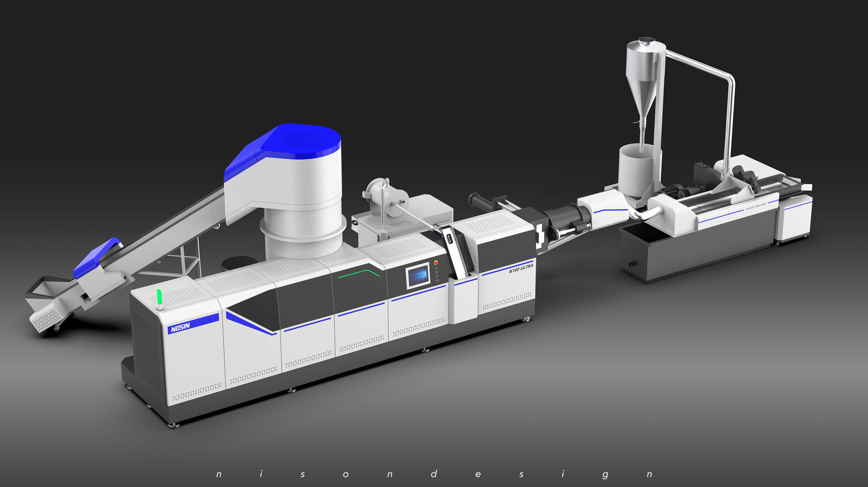Click the red power indicator below the others
Screen dimensions: 868x487
[x=437, y=280]
